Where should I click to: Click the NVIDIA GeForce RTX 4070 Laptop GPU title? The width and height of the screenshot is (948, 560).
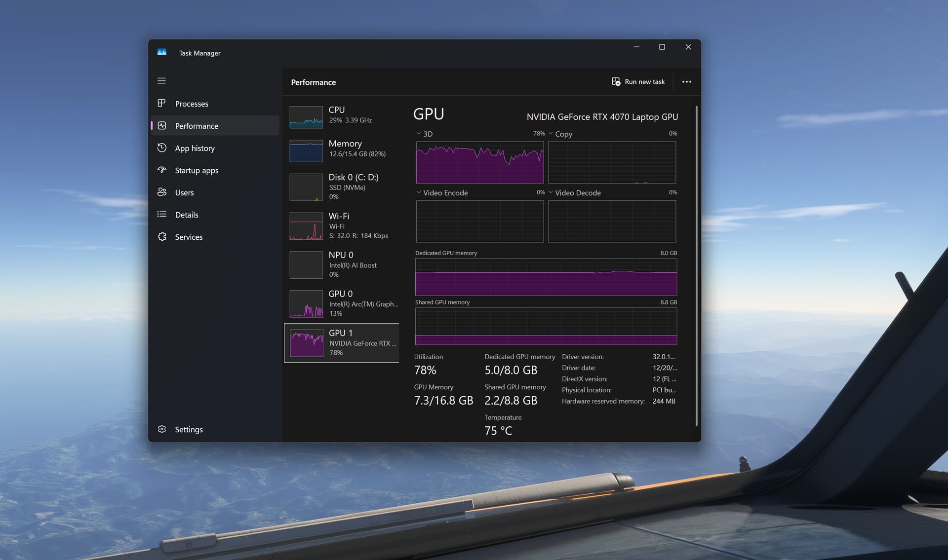602,117
